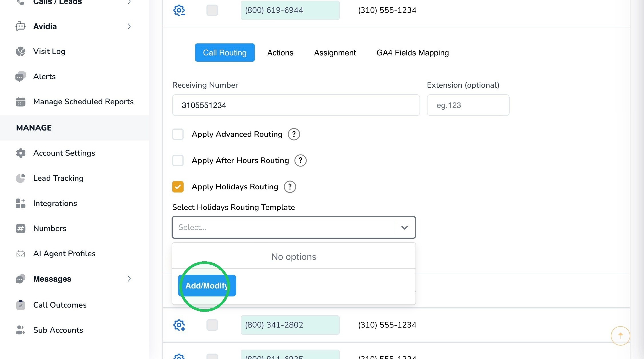Tick the checkbox for (800) 341-2802 row

(212, 325)
